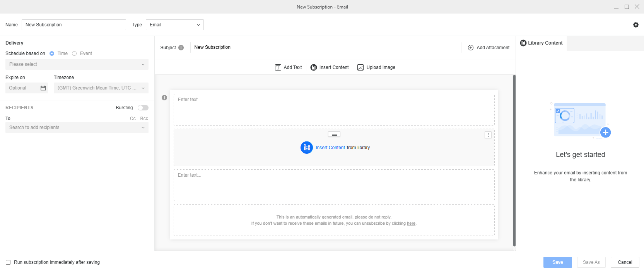Open the Search to add recipients dropdown

pos(77,127)
